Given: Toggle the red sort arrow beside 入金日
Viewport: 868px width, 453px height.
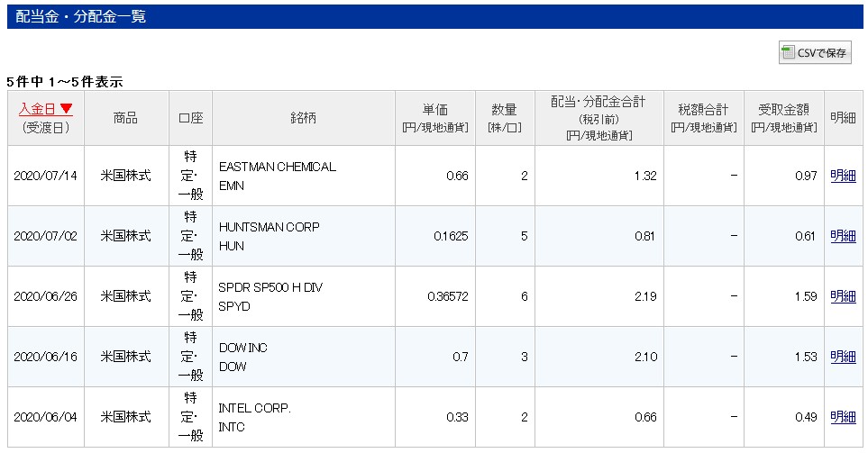Looking at the screenshot, I should pyautogui.click(x=67, y=109).
